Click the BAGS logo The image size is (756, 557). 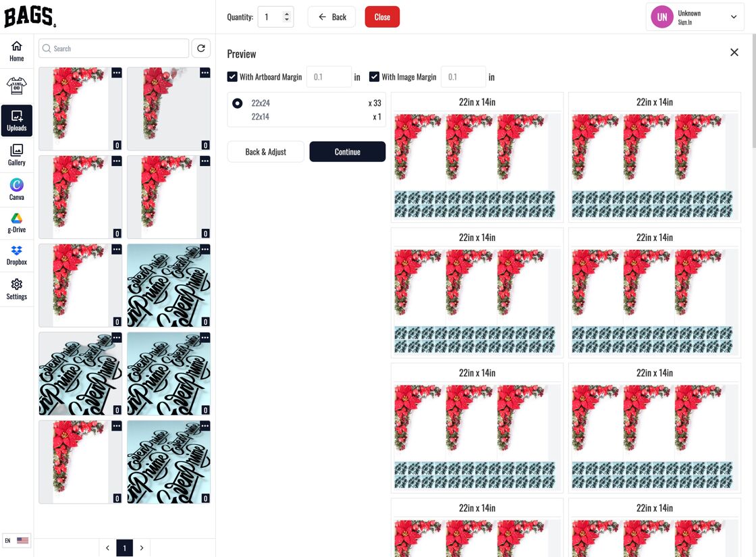(x=30, y=16)
